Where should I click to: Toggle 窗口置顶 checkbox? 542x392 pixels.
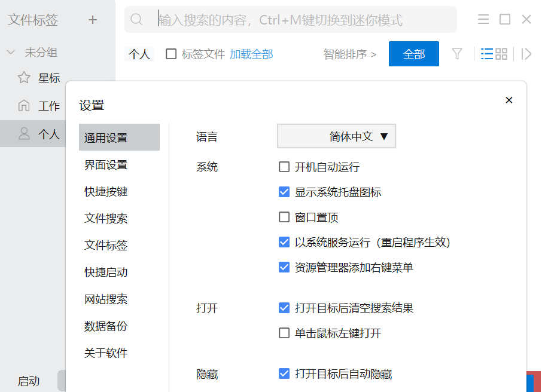click(285, 217)
